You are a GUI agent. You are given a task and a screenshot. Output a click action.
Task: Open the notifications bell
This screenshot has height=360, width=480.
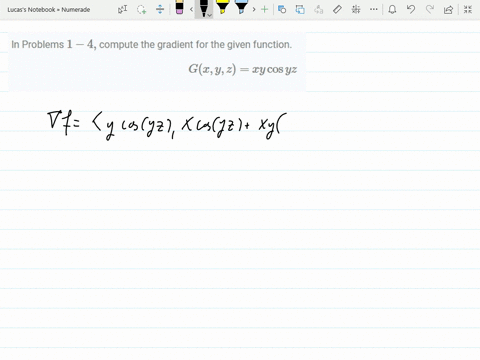pyautogui.click(x=392, y=9)
